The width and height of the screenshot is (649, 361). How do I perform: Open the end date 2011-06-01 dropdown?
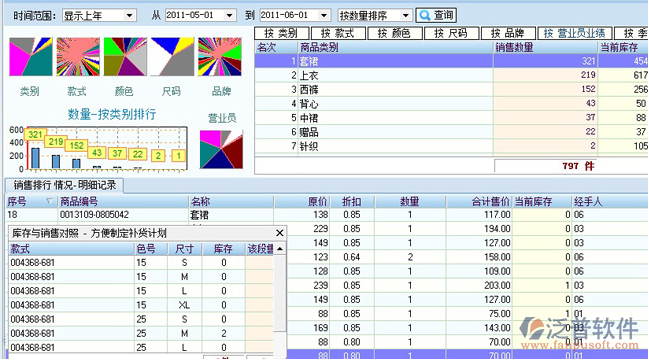click(x=295, y=15)
